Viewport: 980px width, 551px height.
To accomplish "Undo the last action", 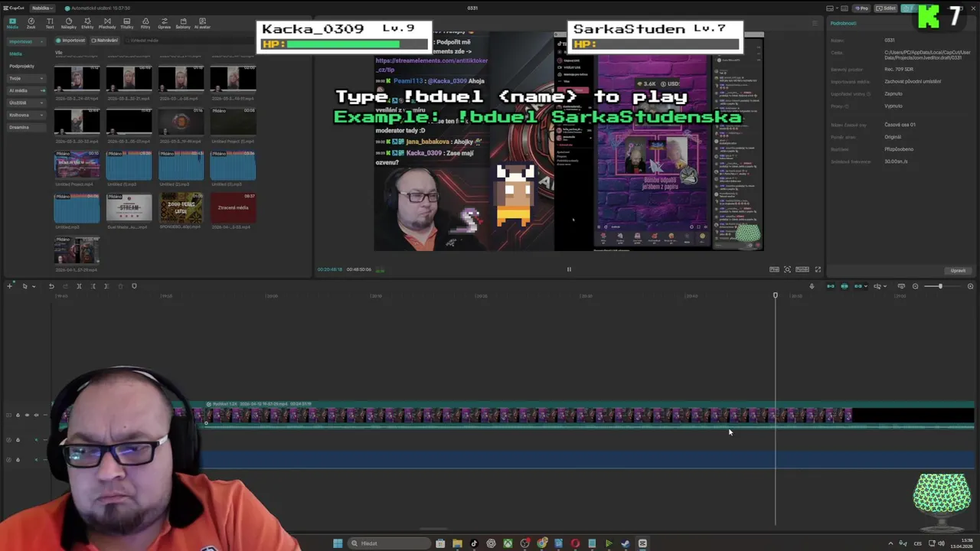I will 51,286.
